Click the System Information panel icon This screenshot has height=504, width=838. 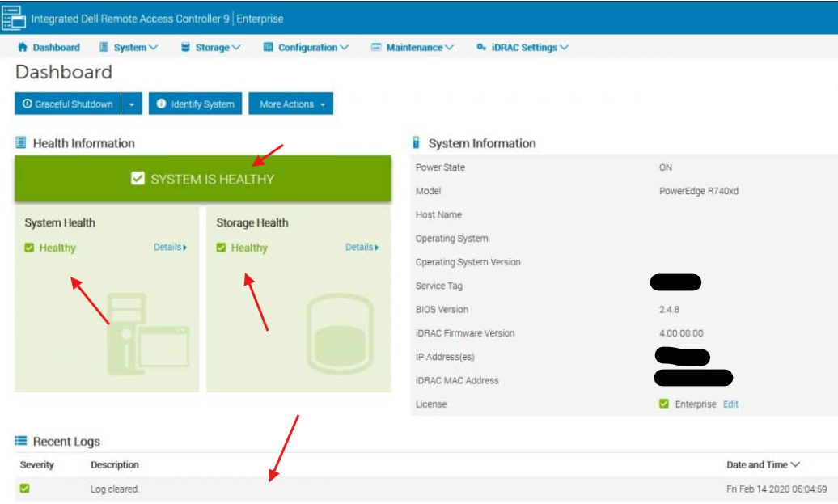pyautogui.click(x=416, y=142)
